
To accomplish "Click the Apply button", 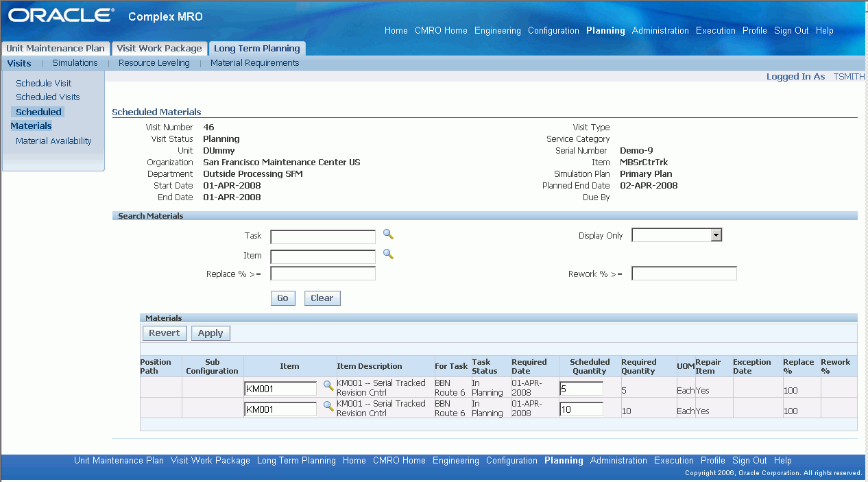I will click(210, 333).
